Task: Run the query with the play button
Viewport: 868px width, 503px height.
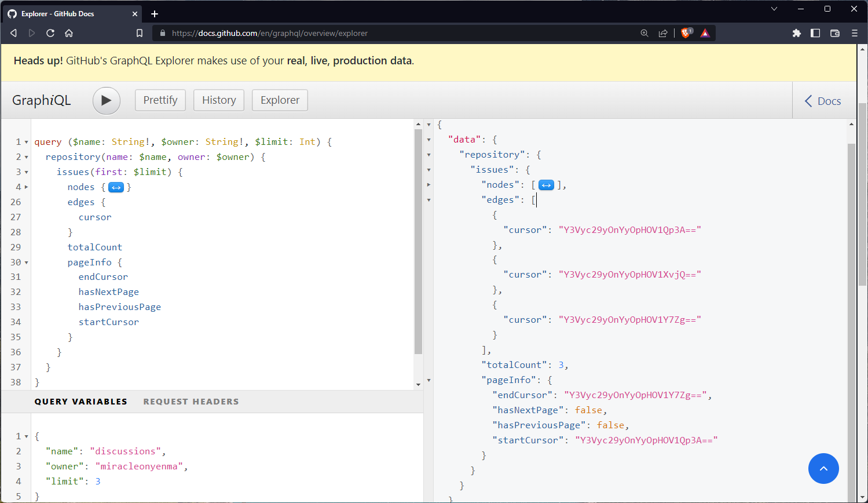Action: tap(107, 100)
